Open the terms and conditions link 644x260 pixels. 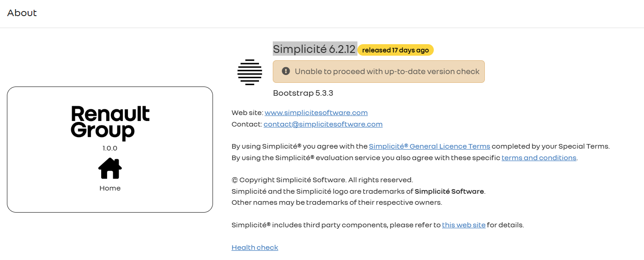pyautogui.click(x=539, y=158)
